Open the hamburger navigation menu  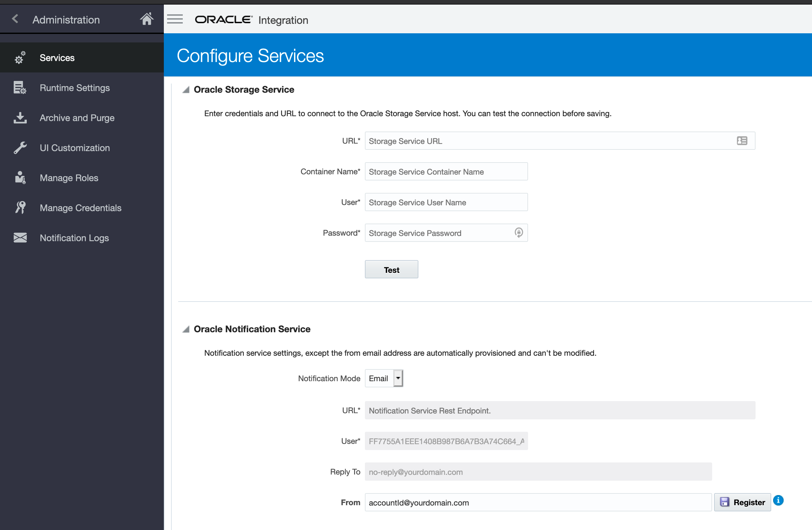coord(175,20)
